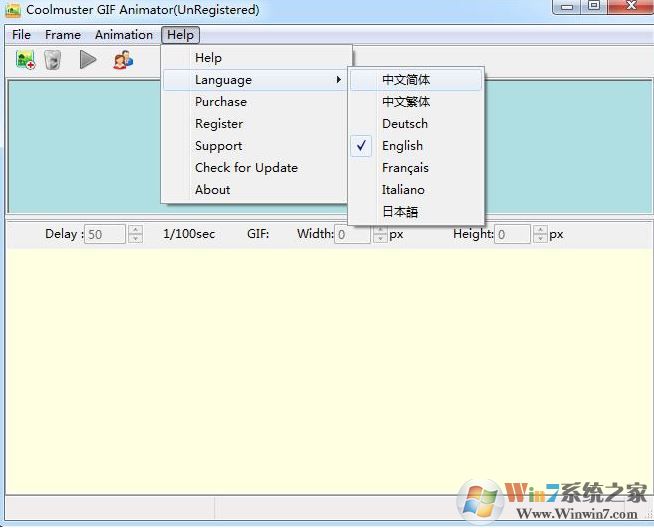
Task: Click the delete frame trash icon
Action: click(53, 60)
